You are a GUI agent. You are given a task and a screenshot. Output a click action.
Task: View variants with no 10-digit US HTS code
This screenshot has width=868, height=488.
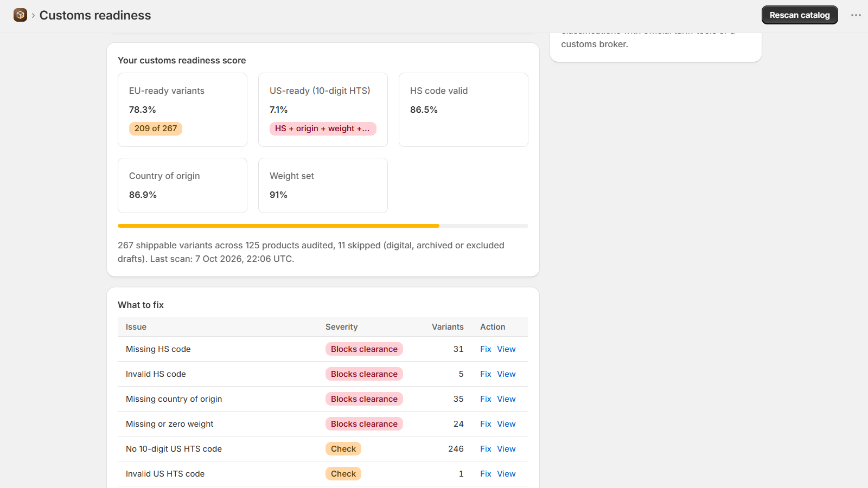pos(506,449)
